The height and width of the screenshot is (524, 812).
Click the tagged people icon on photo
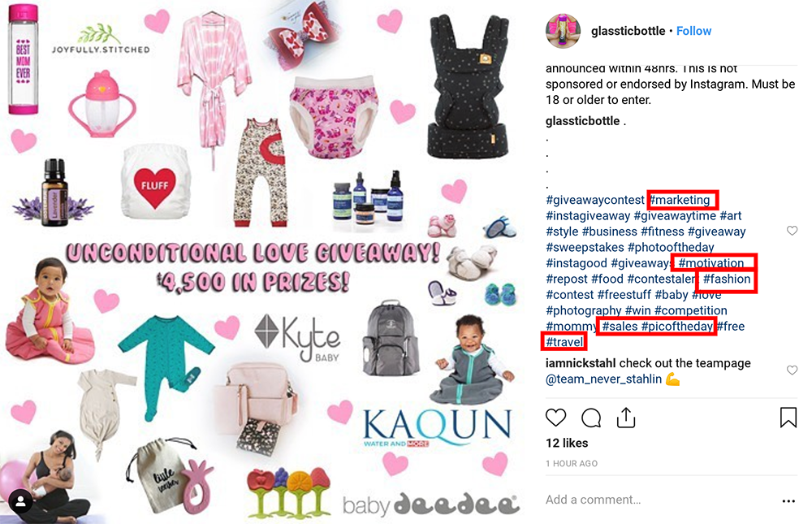[x=21, y=501]
